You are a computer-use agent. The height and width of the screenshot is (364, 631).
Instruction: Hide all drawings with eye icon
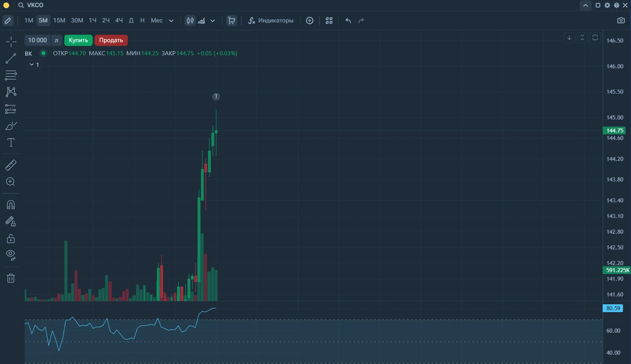click(x=11, y=255)
